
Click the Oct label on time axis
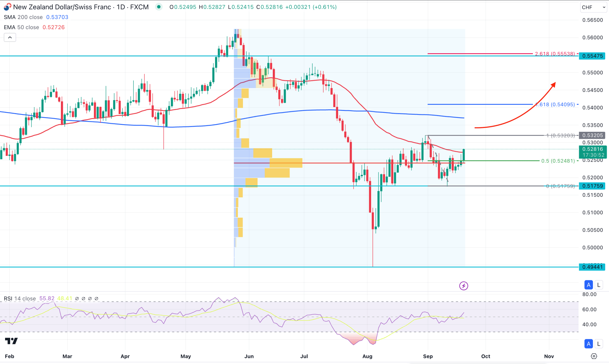pyautogui.click(x=486, y=356)
